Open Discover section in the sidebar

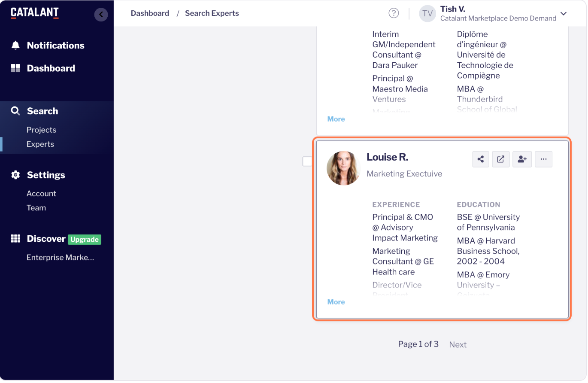[x=46, y=239]
